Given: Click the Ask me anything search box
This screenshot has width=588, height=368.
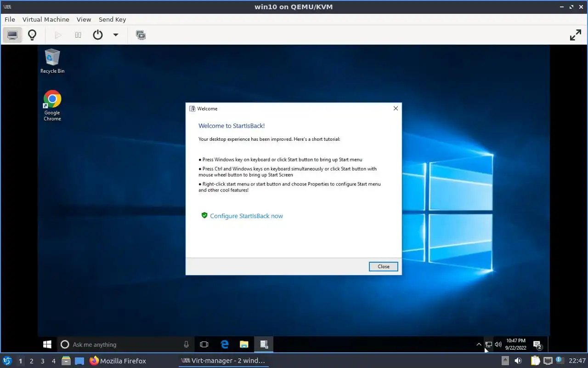Looking at the screenshot, I should tap(125, 344).
